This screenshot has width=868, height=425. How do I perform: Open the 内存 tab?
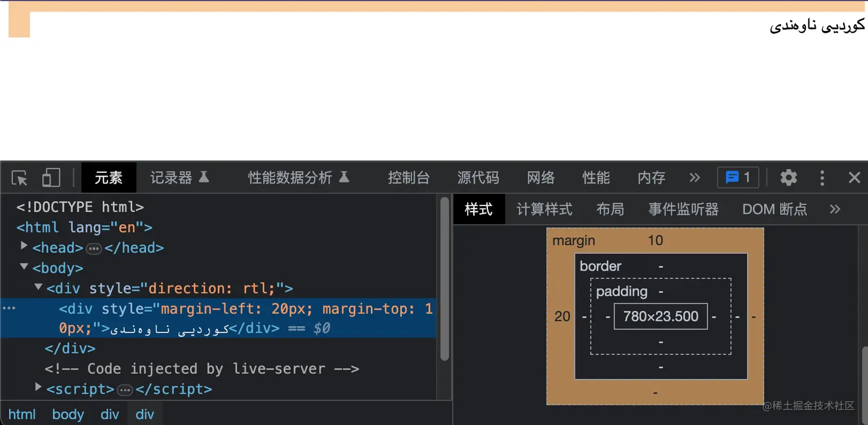[x=651, y=177]
